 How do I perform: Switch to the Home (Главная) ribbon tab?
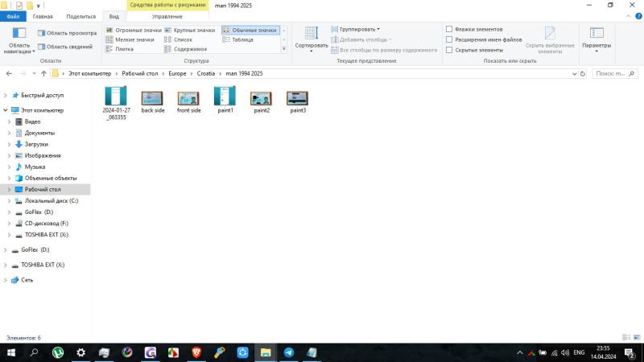pos(43,16)
